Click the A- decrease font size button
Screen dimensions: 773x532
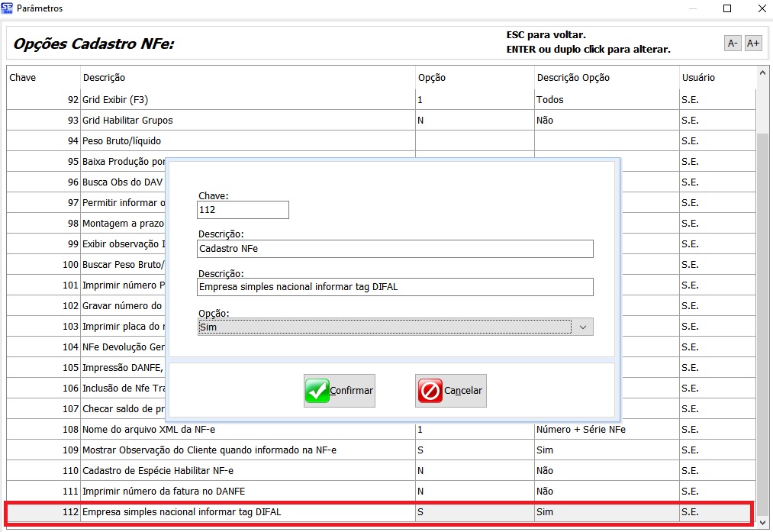[x=733, y=44]
